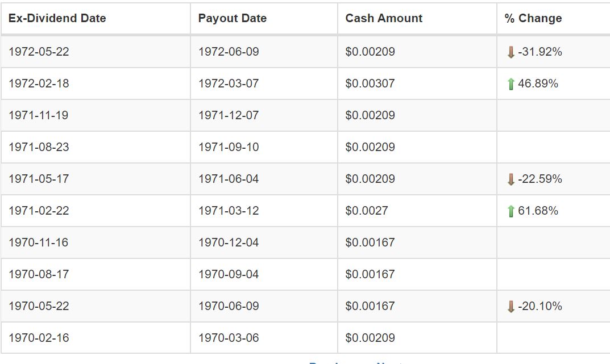The height and width of the screenshot is (364, 610).
Task: Select the 1970-11-16 ex-dividend date cell
Action: [x=38, y=242]
